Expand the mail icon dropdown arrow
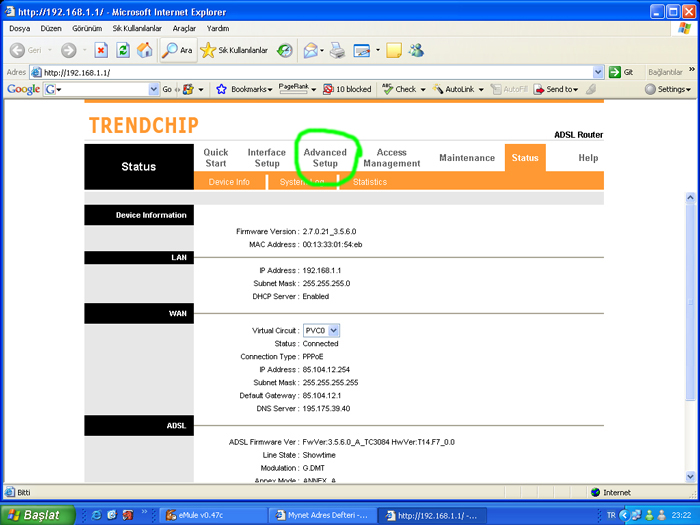The width and height of the screenshot is (700, 525). [x=322, y=50]
